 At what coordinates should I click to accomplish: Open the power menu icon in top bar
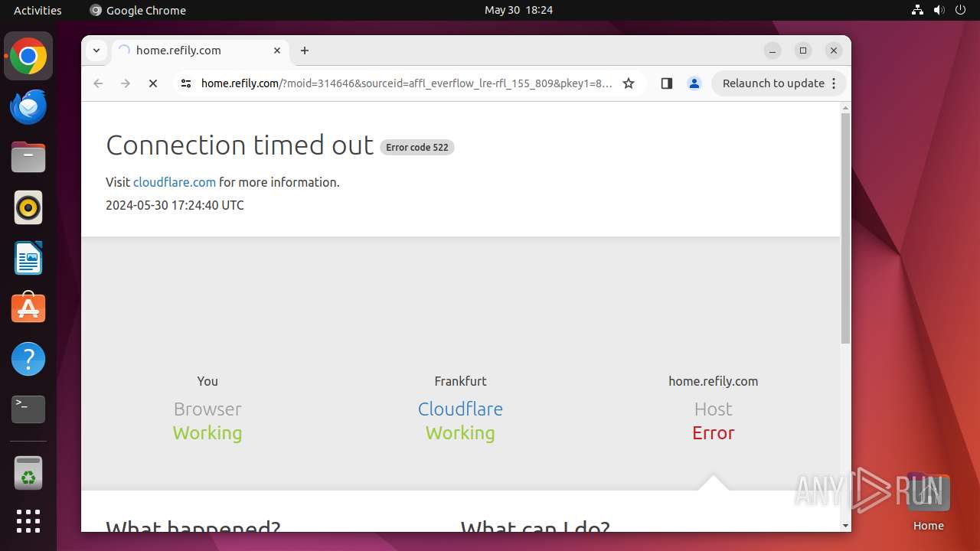(x=959, y=10)
